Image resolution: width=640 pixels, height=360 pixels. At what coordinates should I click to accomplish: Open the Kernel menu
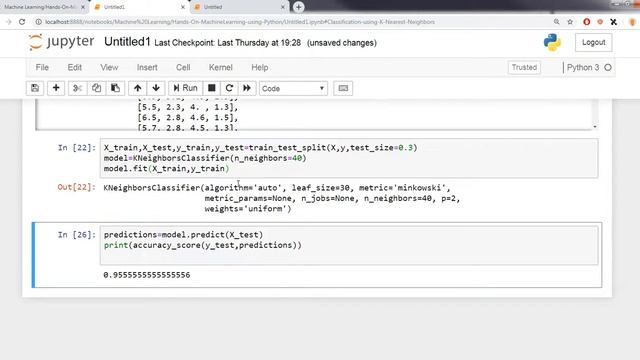(x=220, y=67)
